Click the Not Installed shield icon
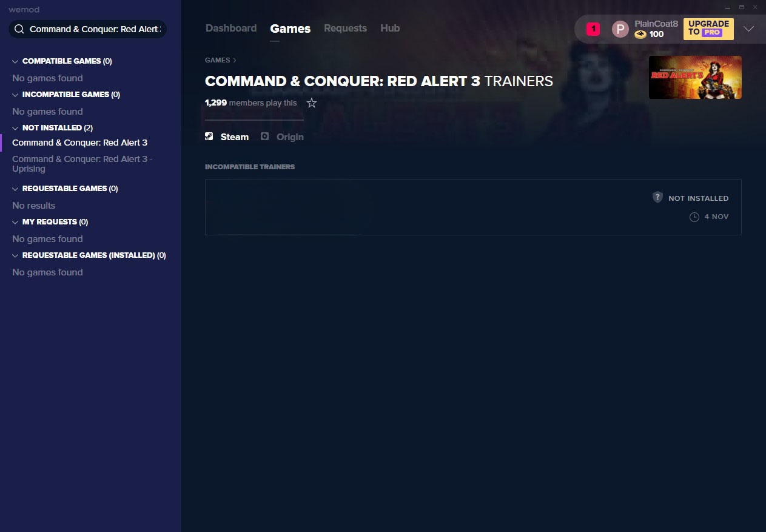The width and height of the screenshot is (766, 532). tap(657, 197)
